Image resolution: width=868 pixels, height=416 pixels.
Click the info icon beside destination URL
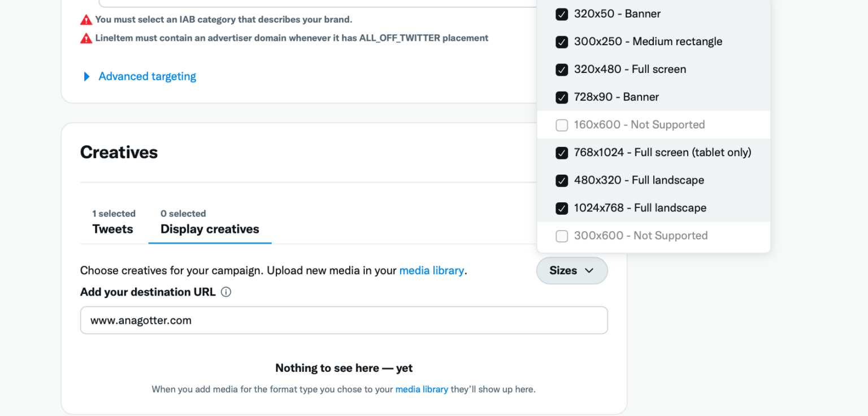point(226,292)
